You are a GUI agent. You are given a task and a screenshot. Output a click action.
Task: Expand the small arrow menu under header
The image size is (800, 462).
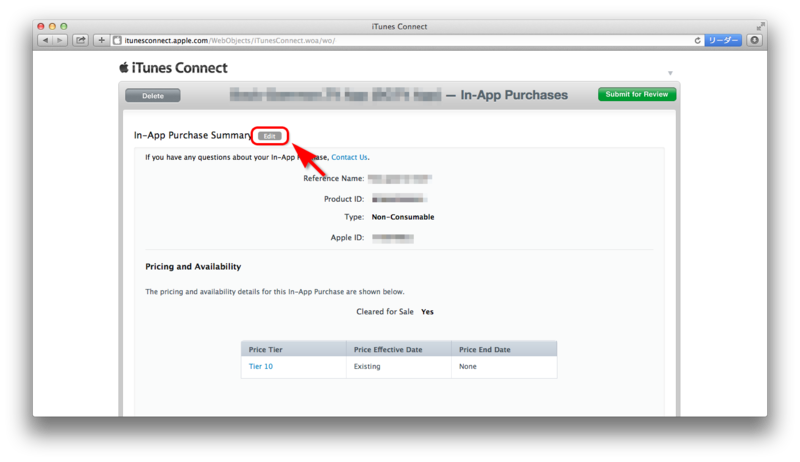click(670, 73)
